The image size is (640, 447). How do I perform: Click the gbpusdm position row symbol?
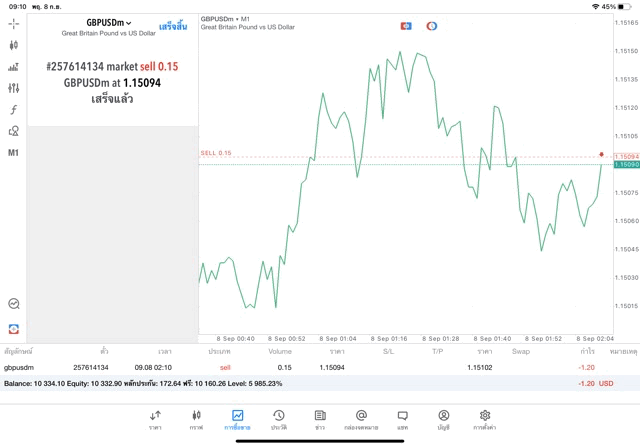point(19,367)
